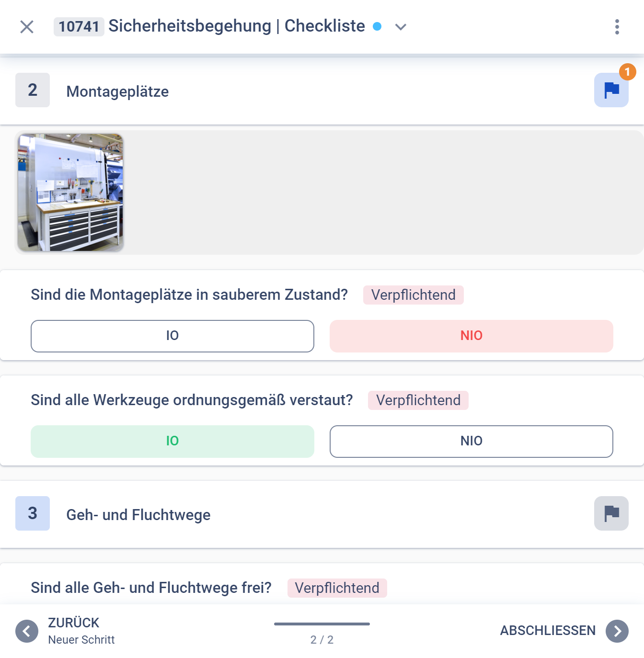This screenshot has width=644, height=658.
Task: Close the checklist with the X icon
Action: tap(27, 27)
